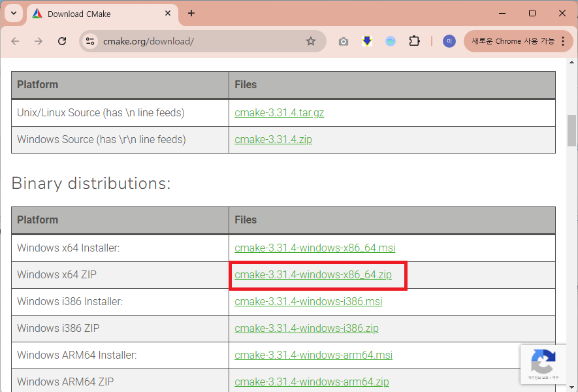Select 'Windows i386 ZIP' platform text
Screen dimensions: 578x392
click(x=58, y=328)
